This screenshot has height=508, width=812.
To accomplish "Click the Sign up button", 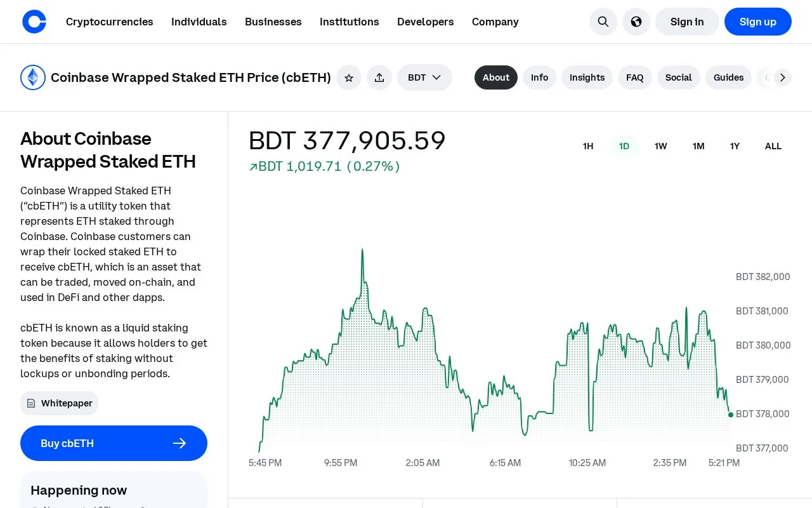I will [x=758, y=22].
